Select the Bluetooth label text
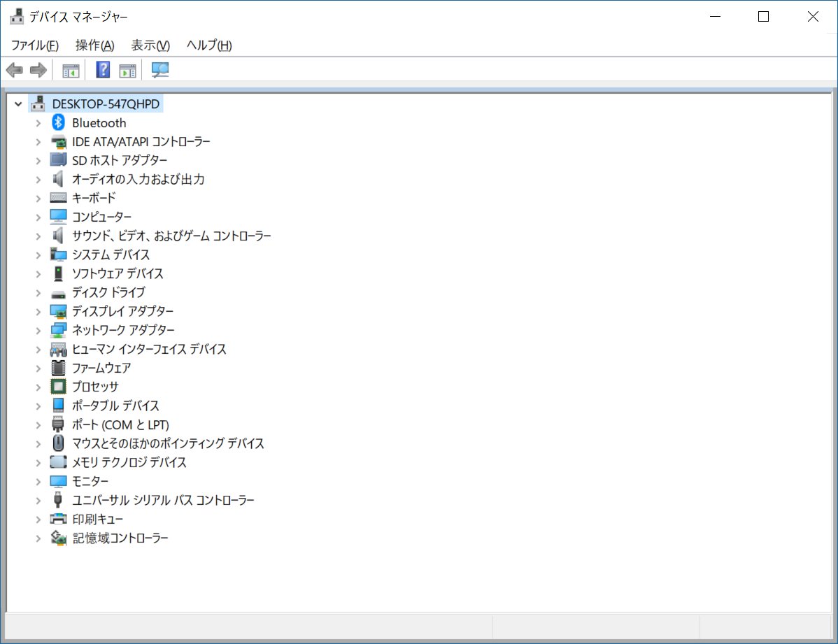Viewport: 838px width, 644px height. pyautogui.click(x=99, y=123)
